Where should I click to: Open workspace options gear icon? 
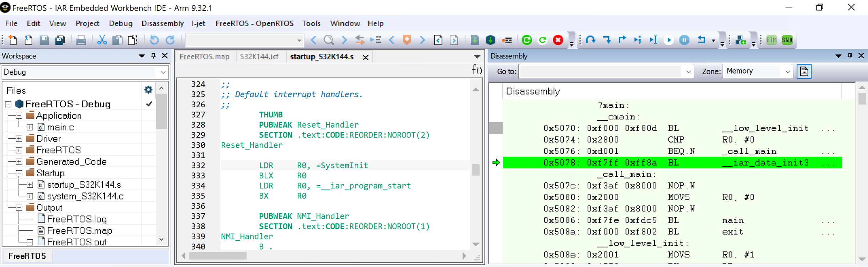[x=148, y=90]
